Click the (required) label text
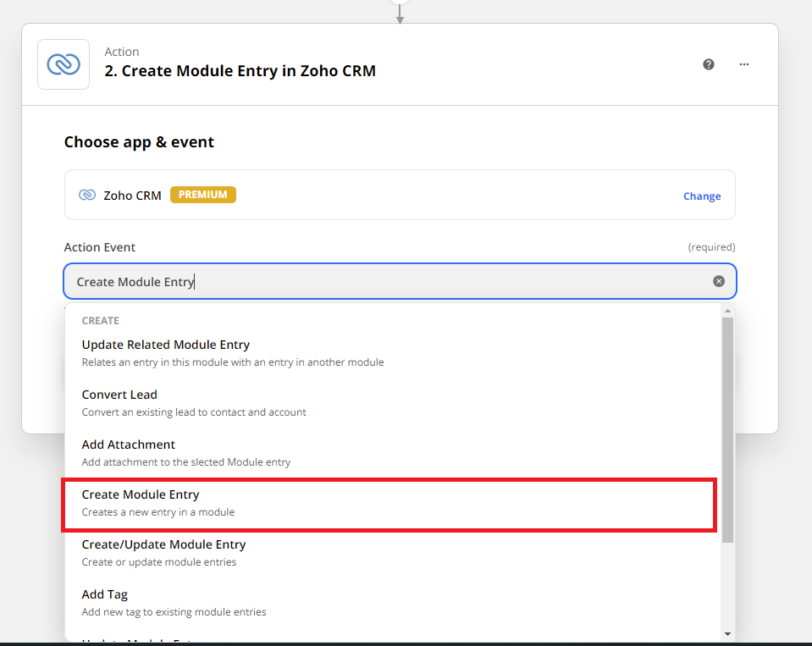This screenshot has height=646, width=812. point(711,247)
